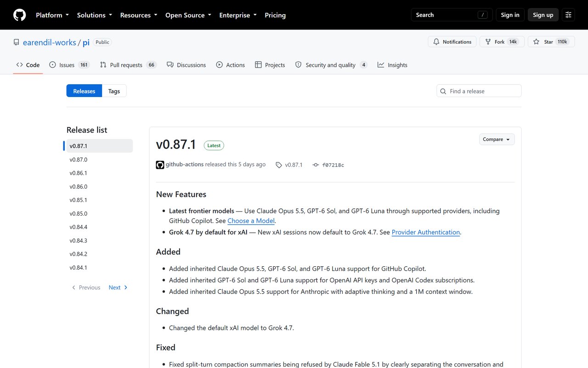Select the Releases tab button
The image size is (588, 368).
84,91
